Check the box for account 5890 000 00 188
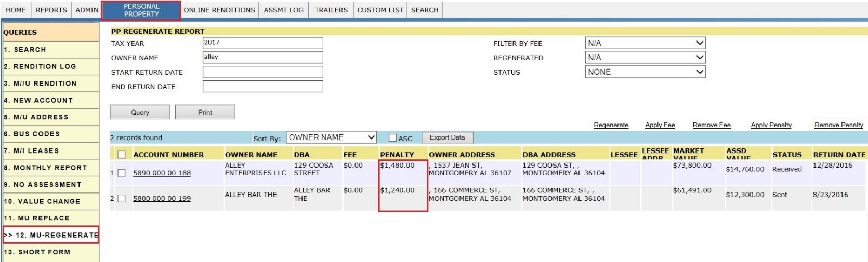Screen dimensions: 868x262 pos(122,173)
